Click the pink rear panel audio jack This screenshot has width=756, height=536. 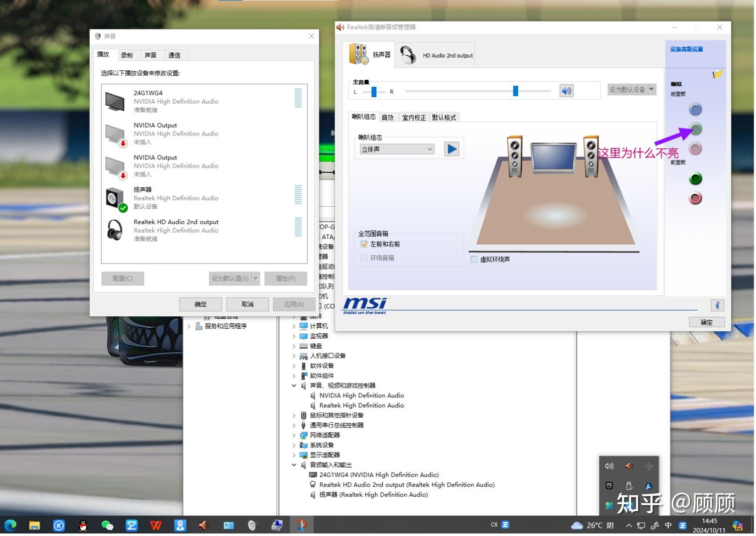pos(695,148)
